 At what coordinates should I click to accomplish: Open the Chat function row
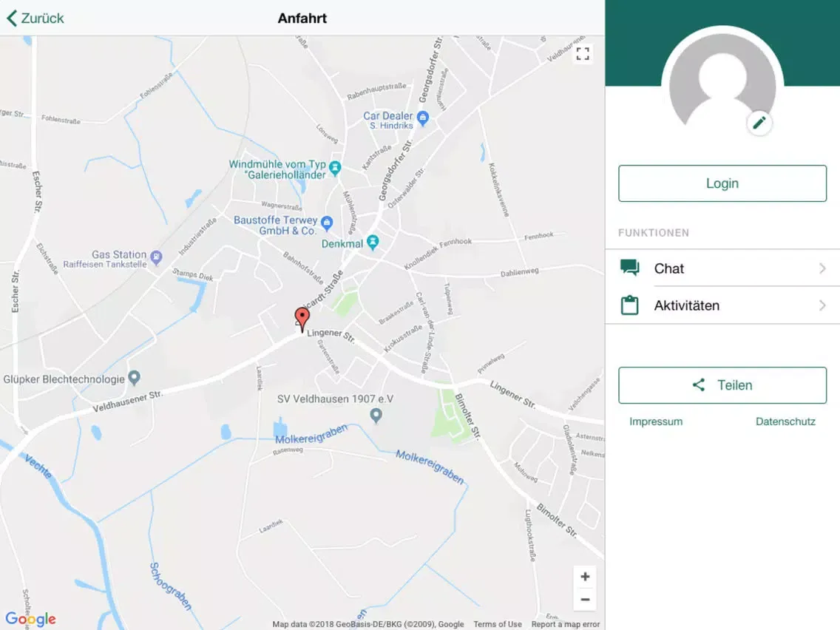point(722,268)
